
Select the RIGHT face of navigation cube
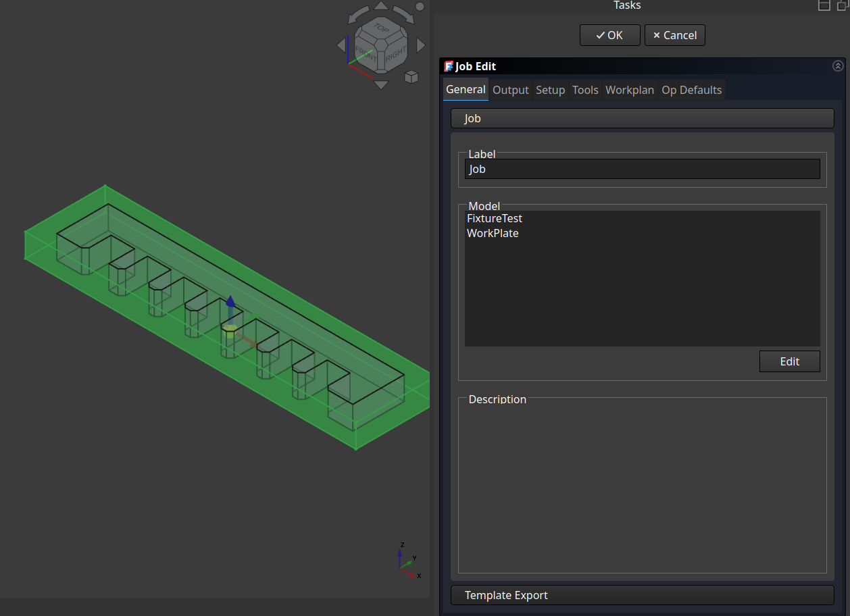397,53
